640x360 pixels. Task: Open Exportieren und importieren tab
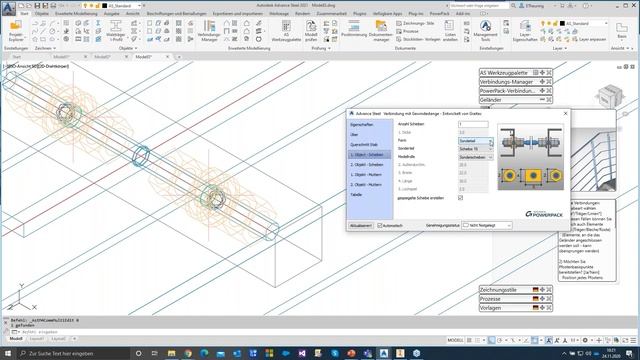tap(238, 13)
